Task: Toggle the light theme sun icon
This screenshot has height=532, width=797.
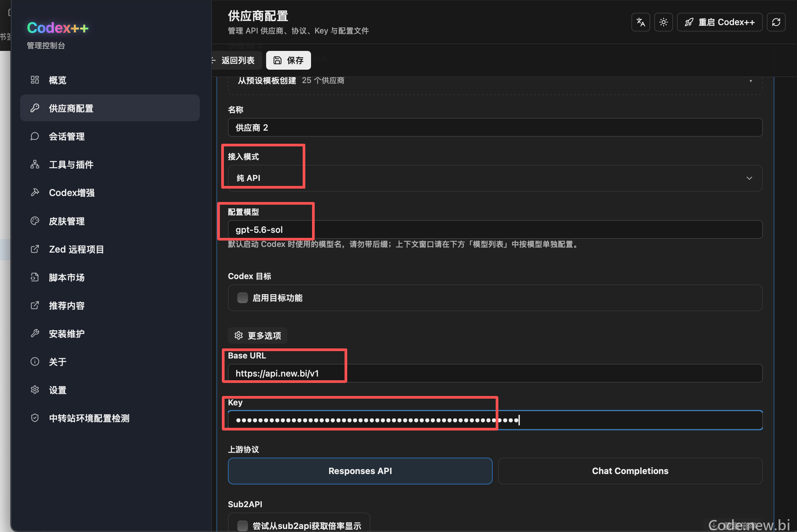Action: click(x=663, y=22)
